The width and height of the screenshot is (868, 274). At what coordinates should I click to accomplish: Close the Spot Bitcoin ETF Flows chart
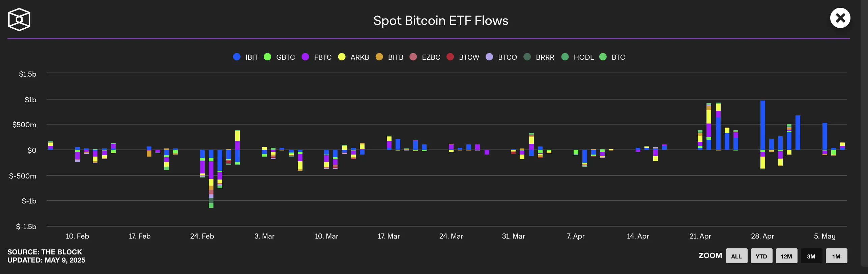[x=840, y=18]
